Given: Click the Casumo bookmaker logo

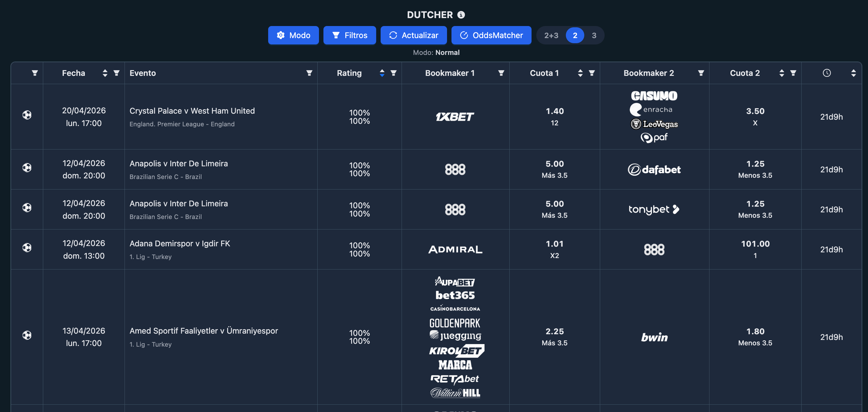Looking at the screenshot, I should [x=654, y=96].
